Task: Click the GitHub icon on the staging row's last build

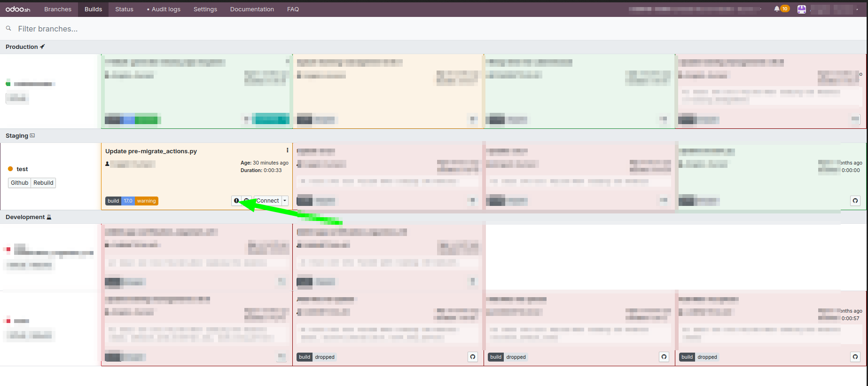Action: pos(855,201)
